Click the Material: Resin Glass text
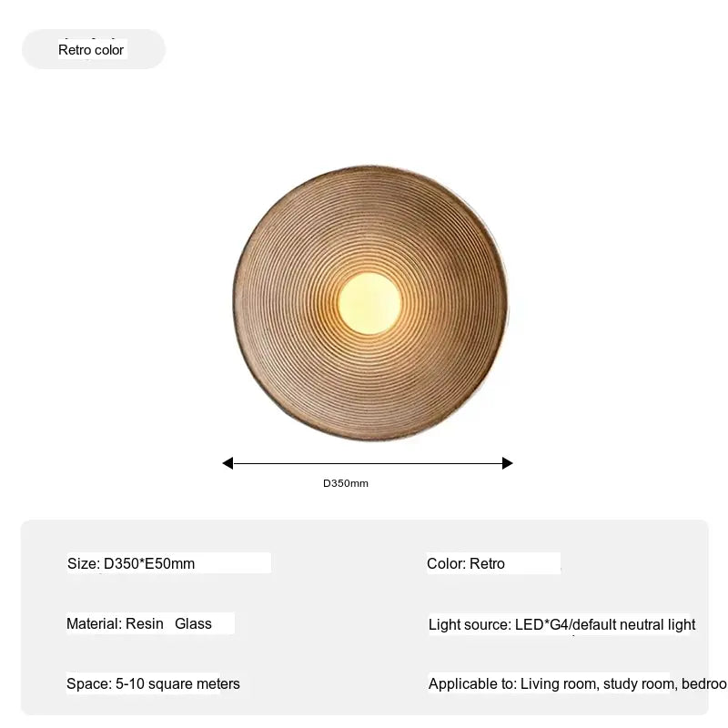Image resolution: width=728 pixels, height=728 pixels. (x=139, y=623)
